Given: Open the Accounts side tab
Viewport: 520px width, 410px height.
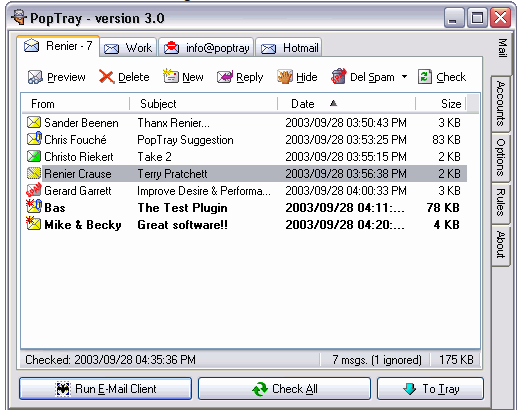Looking at the screenshot, I should coord(501,104).
